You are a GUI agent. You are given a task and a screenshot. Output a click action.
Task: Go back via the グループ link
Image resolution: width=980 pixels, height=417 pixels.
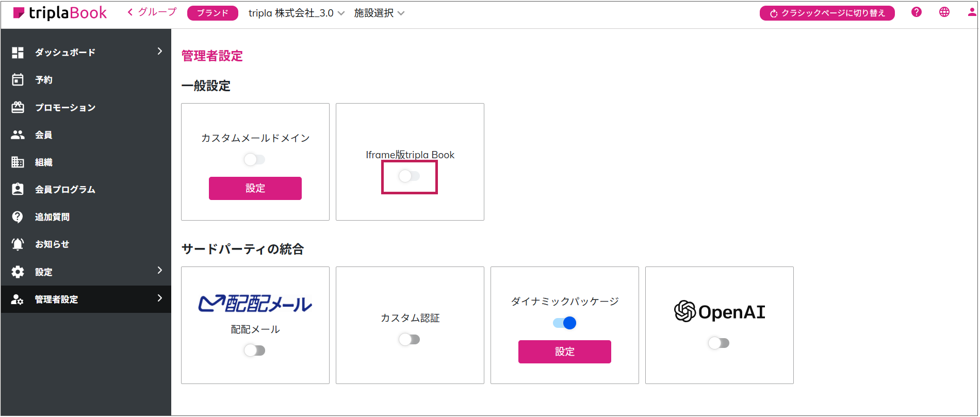(x=152, y=12)
